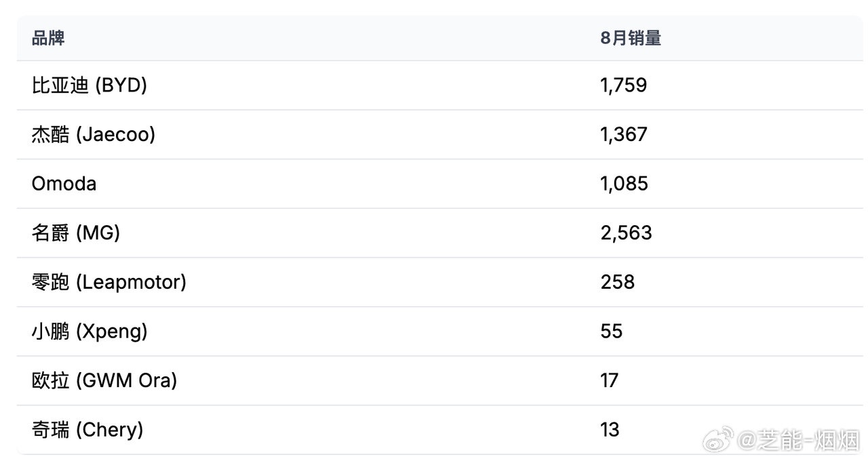Click the 欧拉 (GWM Ora) brand cell
Screen dimensions: 868x461
click(x=104, y=380)
